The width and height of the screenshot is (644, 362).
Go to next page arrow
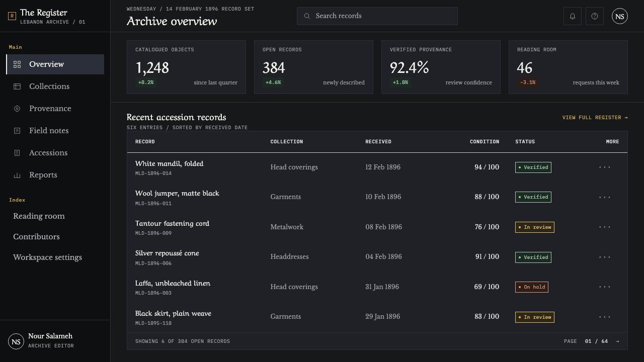[x=617, y=341]
